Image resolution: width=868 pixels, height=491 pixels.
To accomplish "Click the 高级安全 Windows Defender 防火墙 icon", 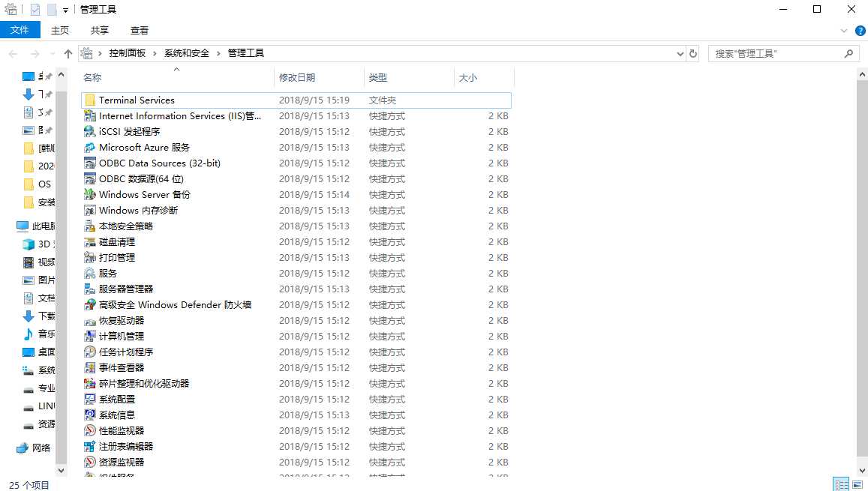I will [90, 304].
